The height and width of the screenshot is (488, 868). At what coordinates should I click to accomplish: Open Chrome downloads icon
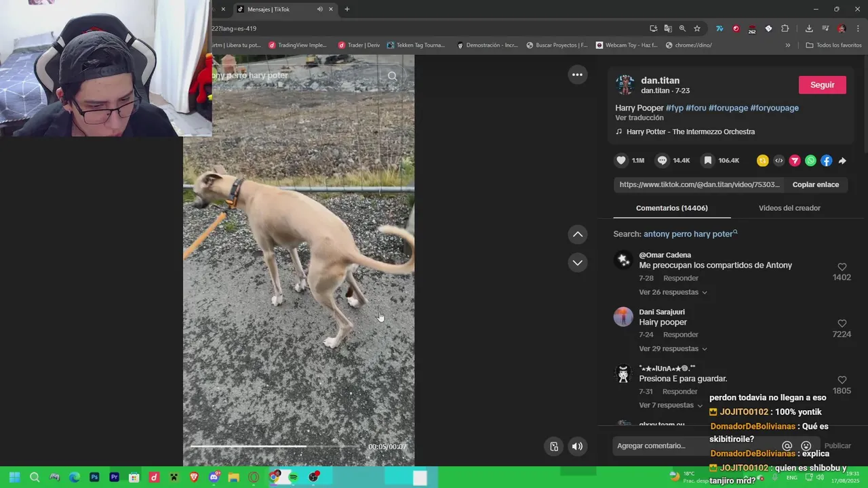click(x=809, y=28)
